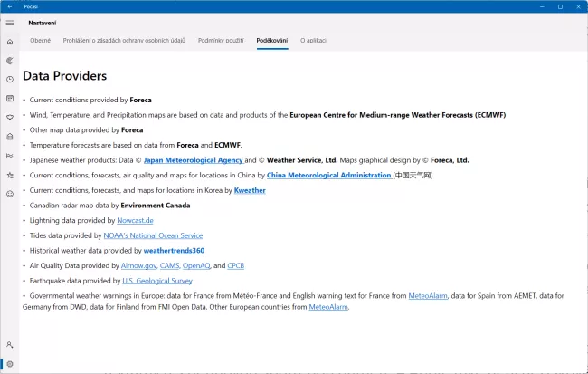Open the hamburger navigation menu
The image size is (588, 374).
point(10,23)
